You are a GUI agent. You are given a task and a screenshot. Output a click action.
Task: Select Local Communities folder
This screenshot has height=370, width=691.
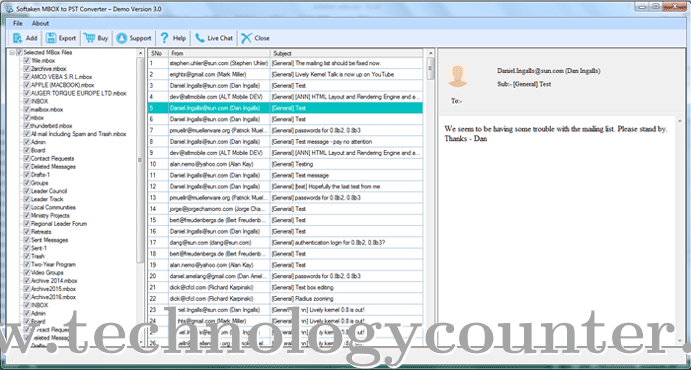(53, 207)
